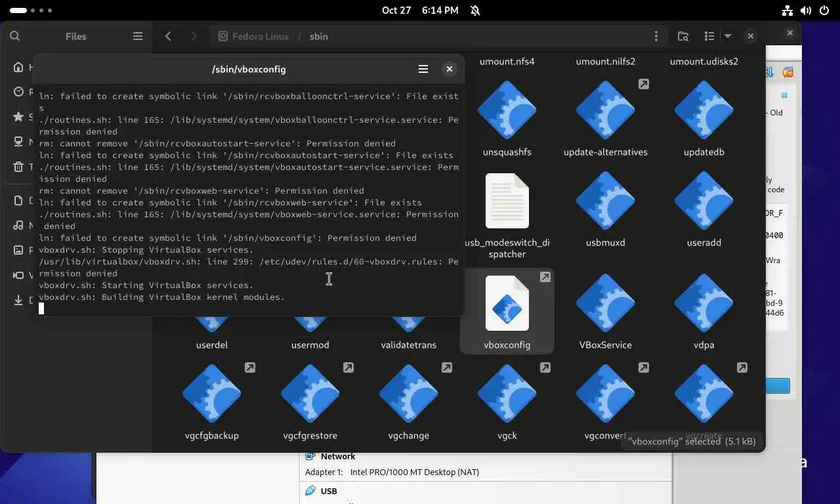840x504 pixels.
Task: Click the umount.nfs4 file name
Action: coord(507,61)
